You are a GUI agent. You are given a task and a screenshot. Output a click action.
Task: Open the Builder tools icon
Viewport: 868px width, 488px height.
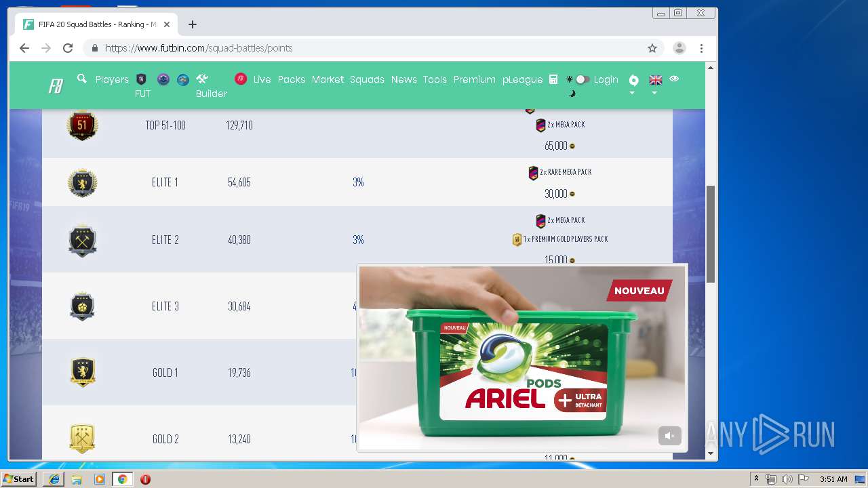click(x=201, y=79)
